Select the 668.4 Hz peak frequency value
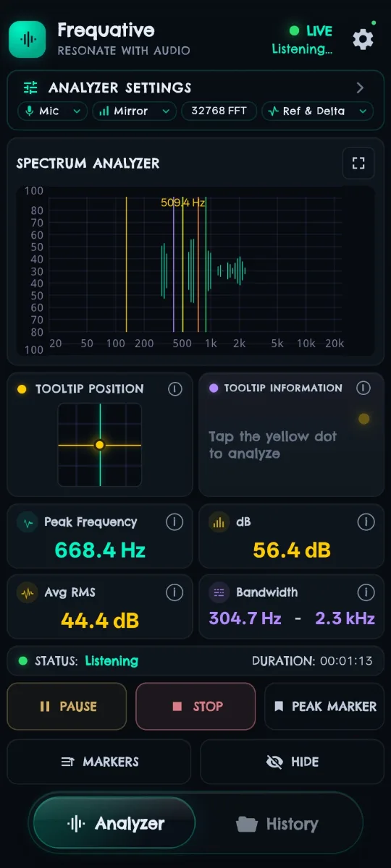391x868 pixels. 100,550
